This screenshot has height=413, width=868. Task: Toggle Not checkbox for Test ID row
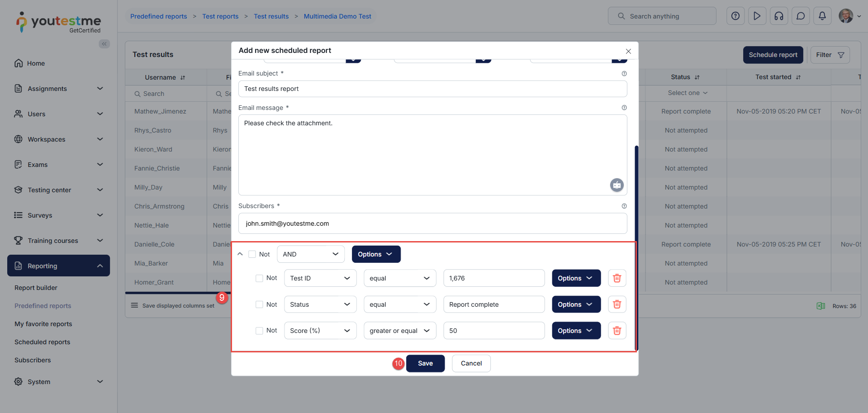[259, 278]
